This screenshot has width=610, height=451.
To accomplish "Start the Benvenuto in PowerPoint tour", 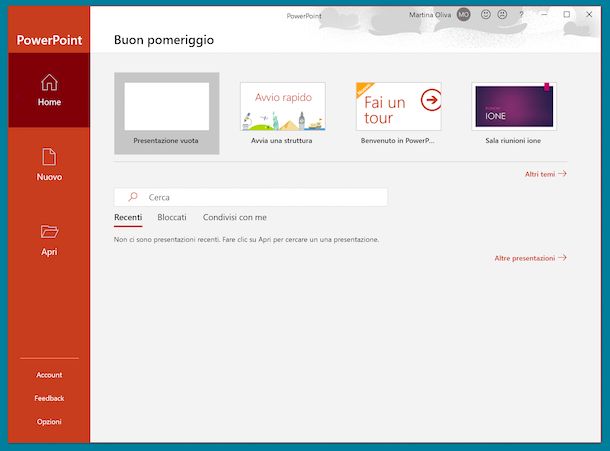I will click(x=398, y=106).
